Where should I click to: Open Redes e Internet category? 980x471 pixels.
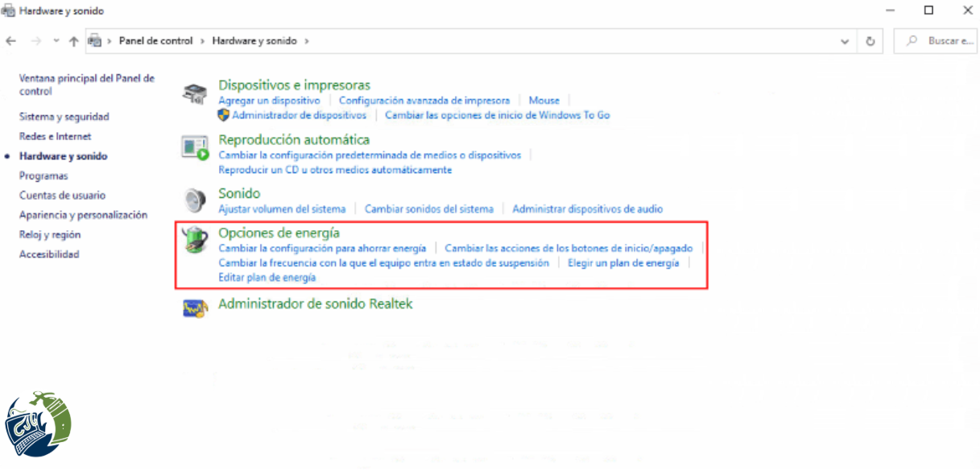pyautogui.click(x=55, y=137)
